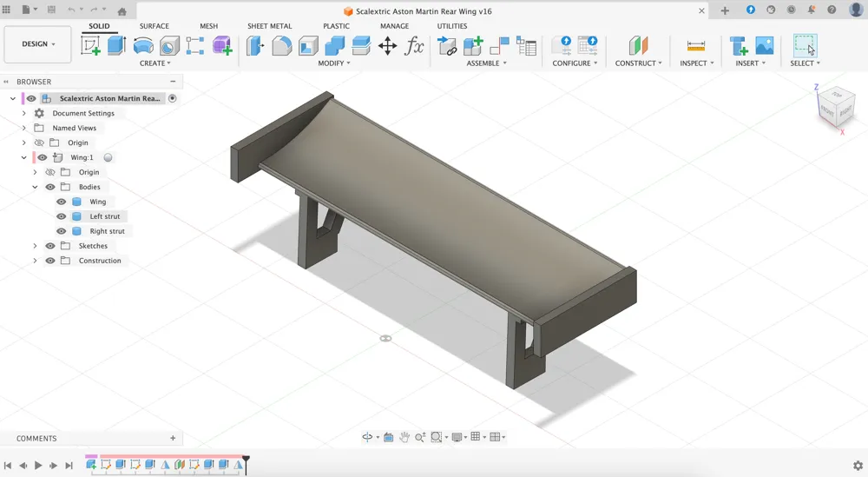Click the Zoom tool in navigation bar
Image resolution: width=868 pixels, height=477 pixels.
(420, 437)
